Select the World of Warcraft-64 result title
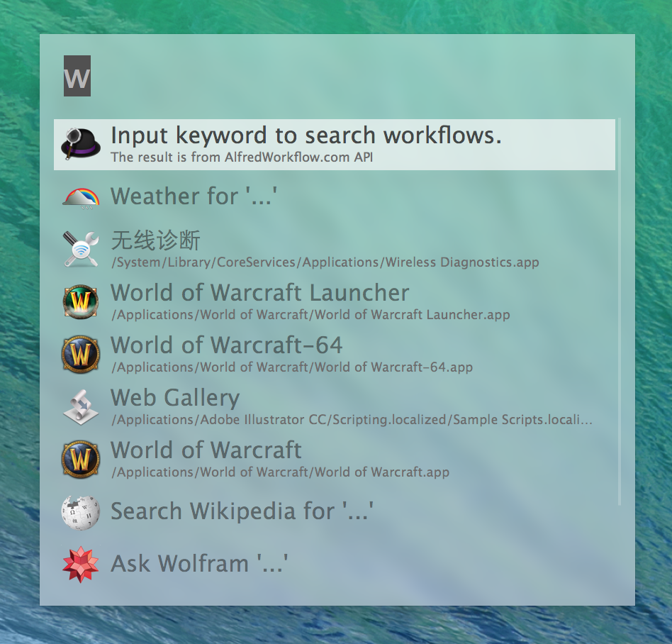 tap(226, 345)
